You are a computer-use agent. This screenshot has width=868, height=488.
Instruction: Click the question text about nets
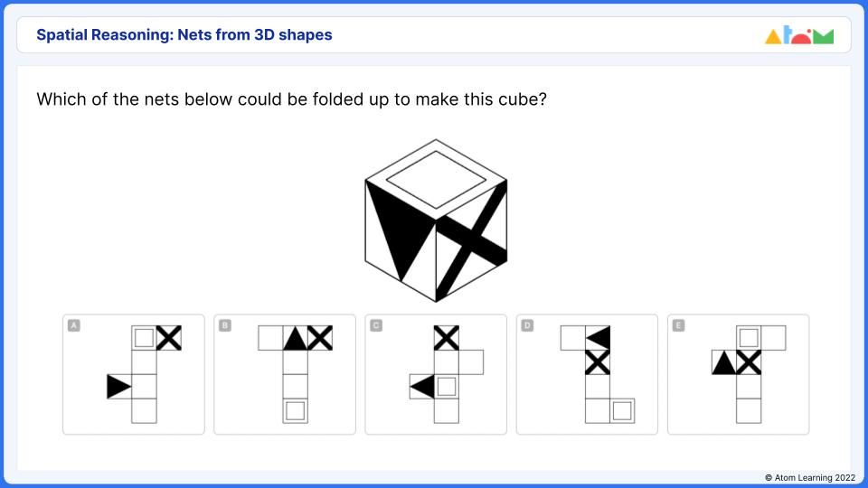pyautogui.click(x=292, y=99)
